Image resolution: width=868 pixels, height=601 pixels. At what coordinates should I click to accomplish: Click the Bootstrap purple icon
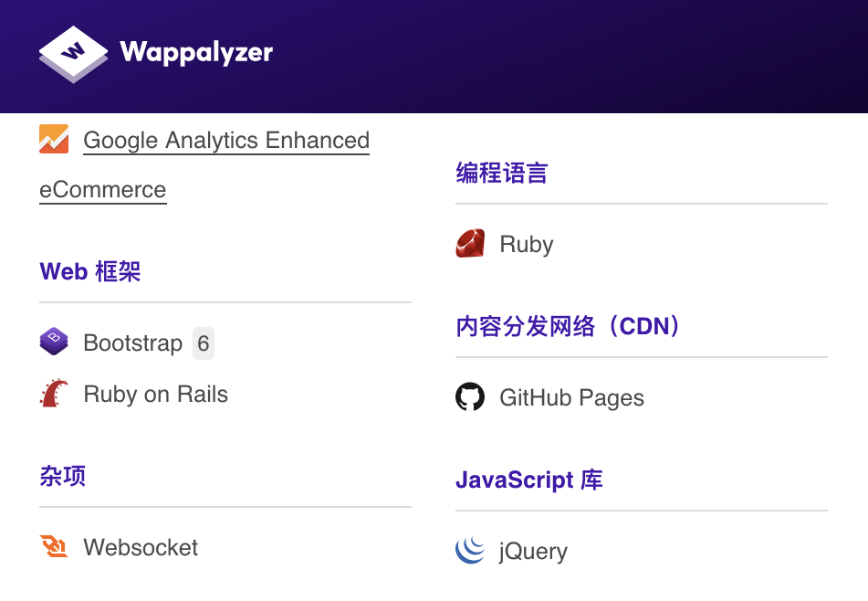[54, 342]
